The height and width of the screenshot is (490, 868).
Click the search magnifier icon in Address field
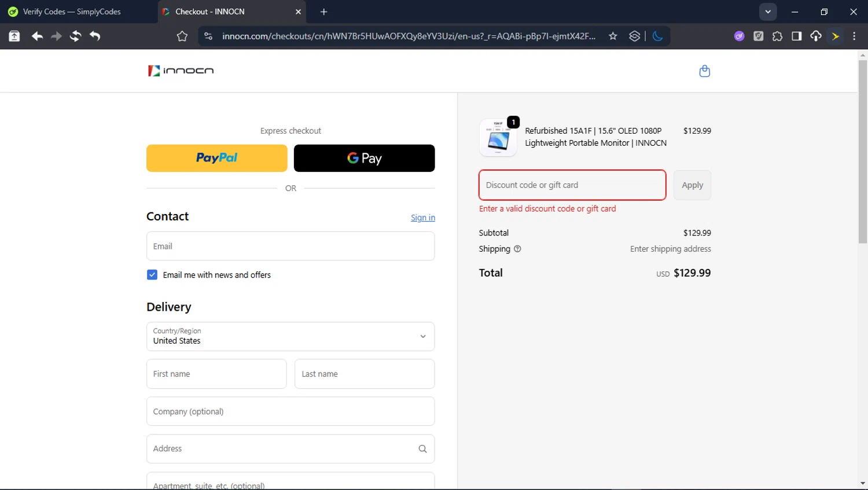(422, 449)
